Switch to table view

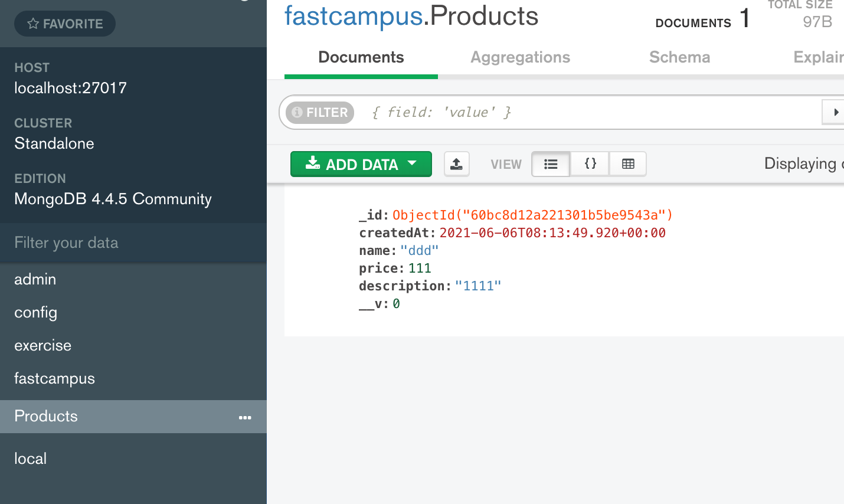[x=628, y=164]
